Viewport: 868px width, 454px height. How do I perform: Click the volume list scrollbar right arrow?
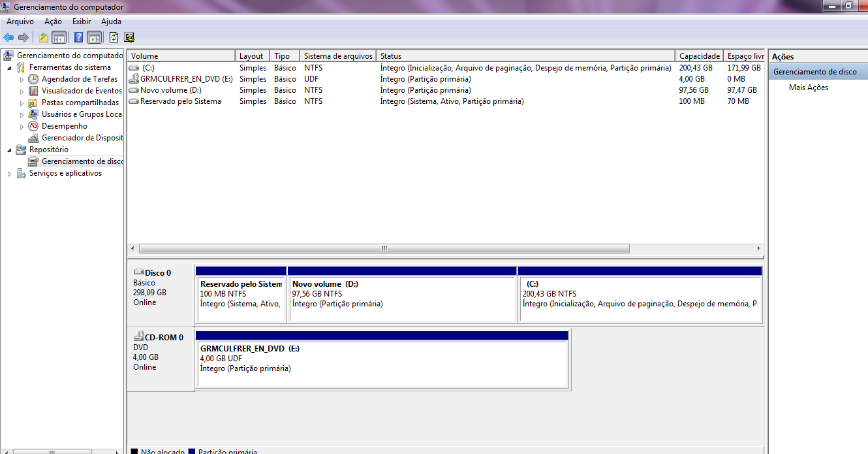(758, 249)
